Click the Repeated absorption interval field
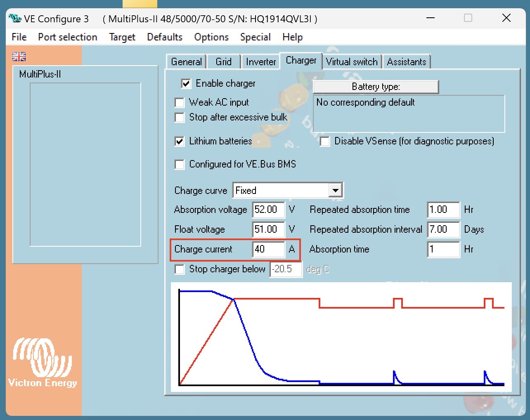 (x=444, y=229)
